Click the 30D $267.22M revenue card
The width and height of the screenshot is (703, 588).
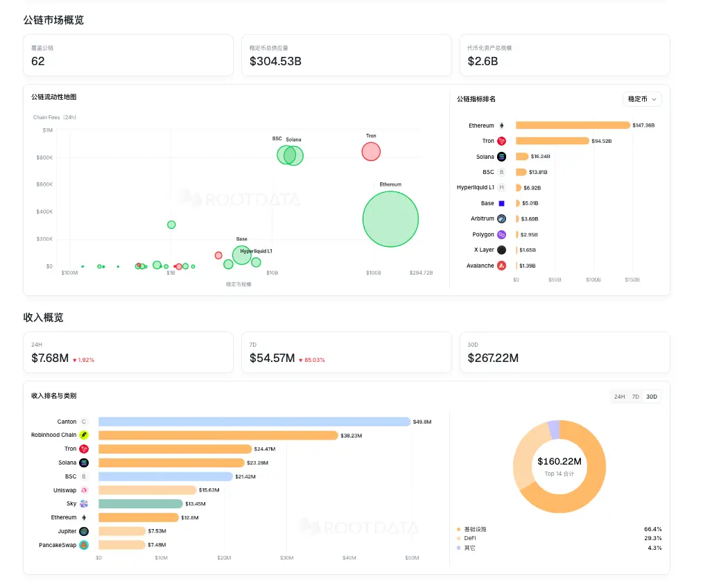click(x=565, y=352)
